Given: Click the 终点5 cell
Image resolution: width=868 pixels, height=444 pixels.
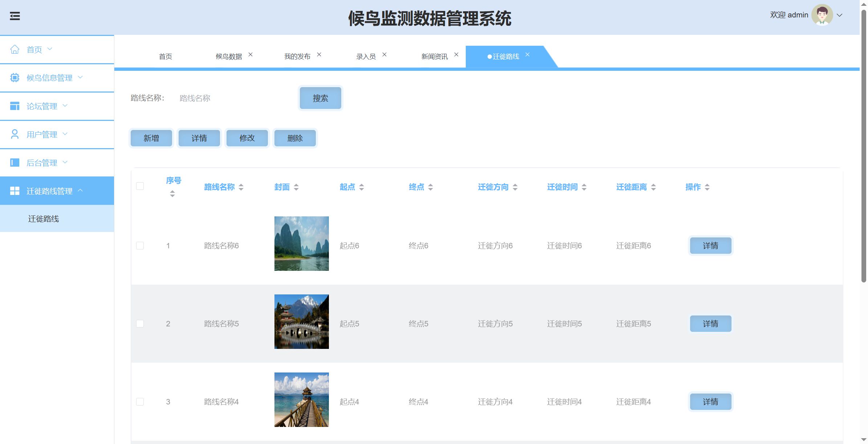Looking at the screenshot, I should pos(419,324).
